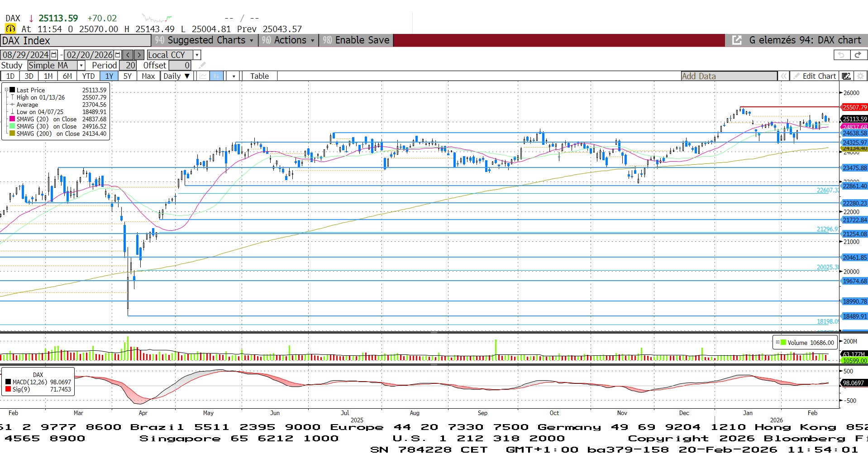Click the undo arrow icon
The width and height of the screenshot is (868, 473).
841,55
